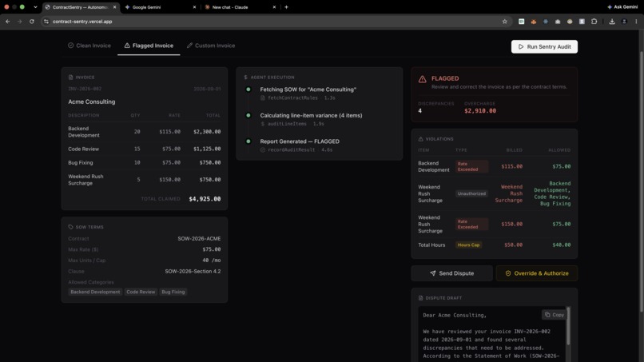Select the Flagged Invoice tab
The image size is (644, 362).
point(149,46)
